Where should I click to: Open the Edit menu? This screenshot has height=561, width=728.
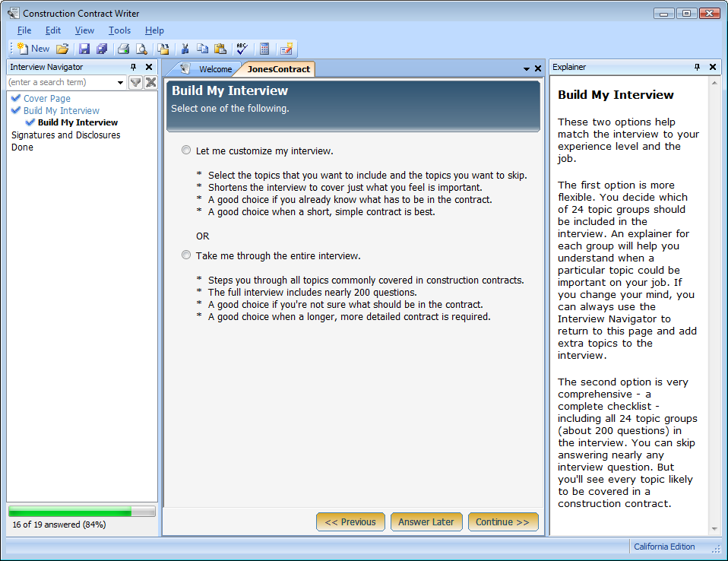(x=53, y=30)
